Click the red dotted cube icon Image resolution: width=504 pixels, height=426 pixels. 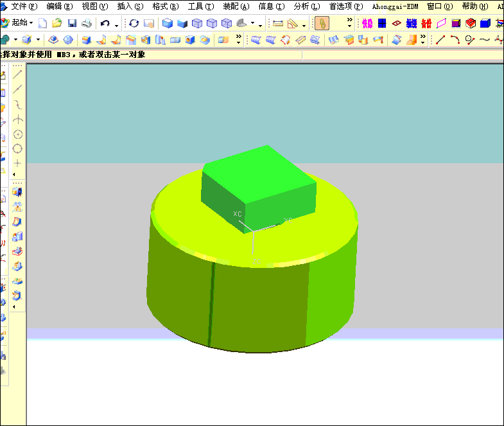tap(471, 23)
